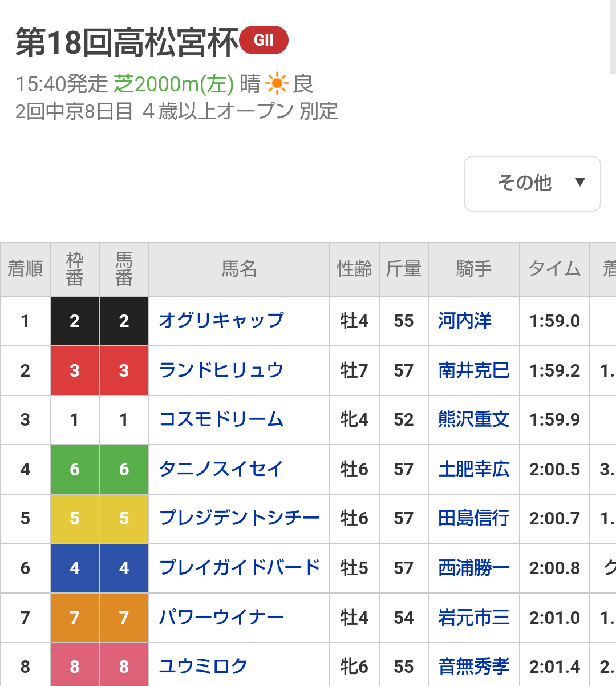Screen dimensions: 616x686
Task: Open プレジデントシチー horse link
Action: (x=239, y=518)
